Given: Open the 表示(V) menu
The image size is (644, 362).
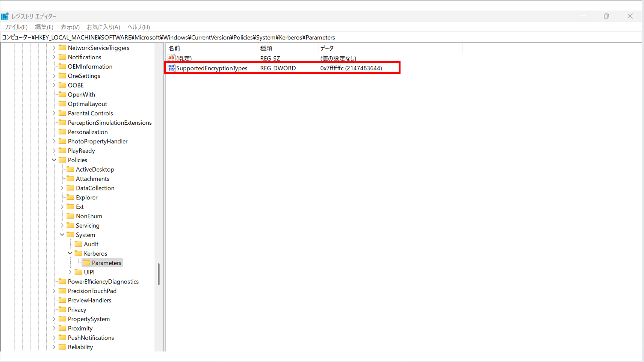Looking at the screenshot, I should tap(70, 27).
